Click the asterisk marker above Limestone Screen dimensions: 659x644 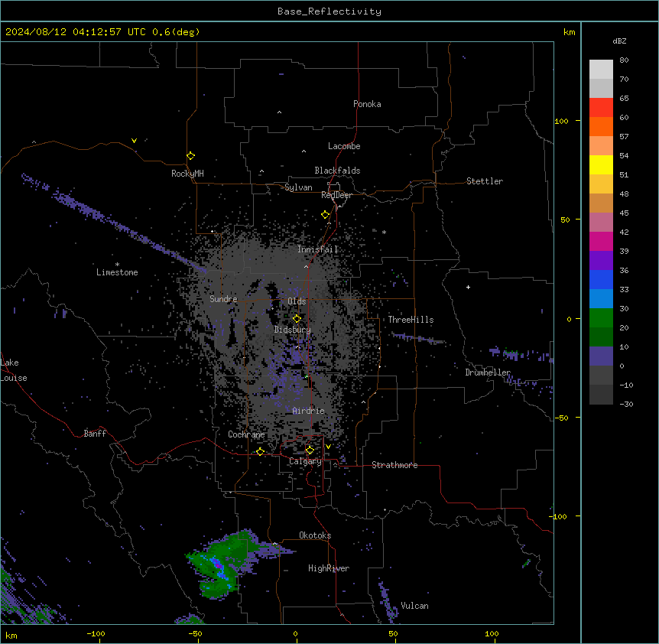(117, 265)
